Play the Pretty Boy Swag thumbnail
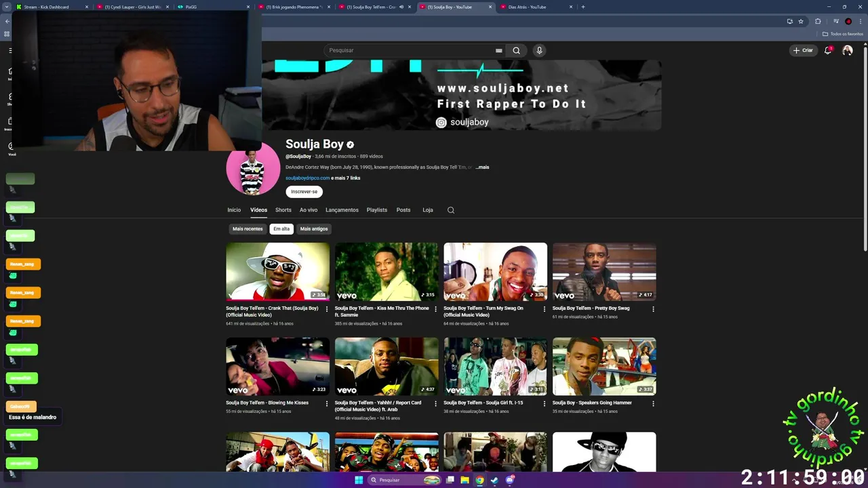Viewport: 868px width, 488px height. (604, 272)
